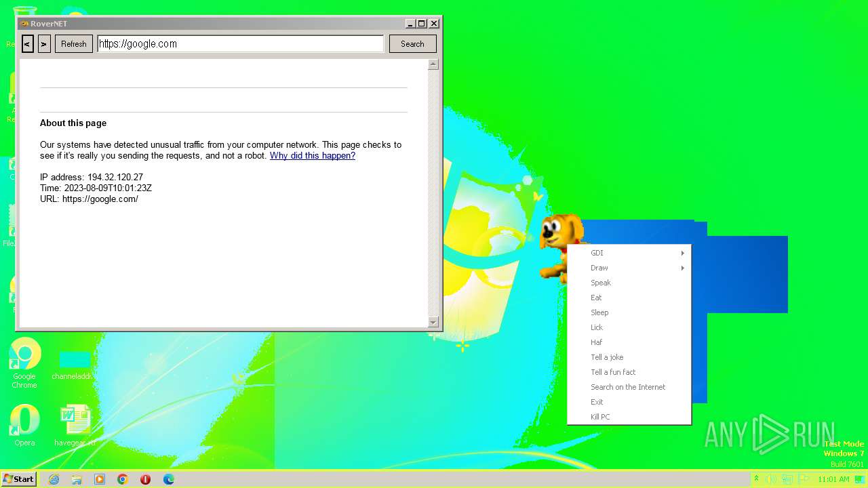Open Windows Explorer folder taskbar icon
Screen dimensions: 868x488
coord(77,479)
